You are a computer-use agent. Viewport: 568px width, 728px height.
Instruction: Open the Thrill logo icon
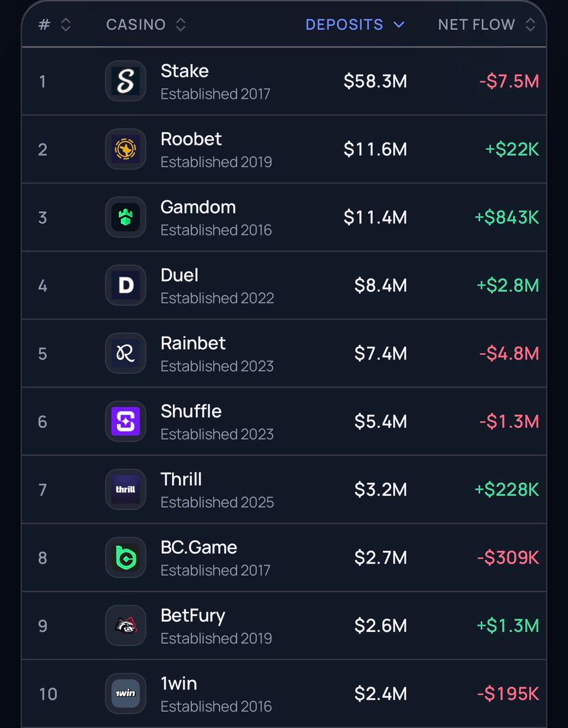[125, 489]
